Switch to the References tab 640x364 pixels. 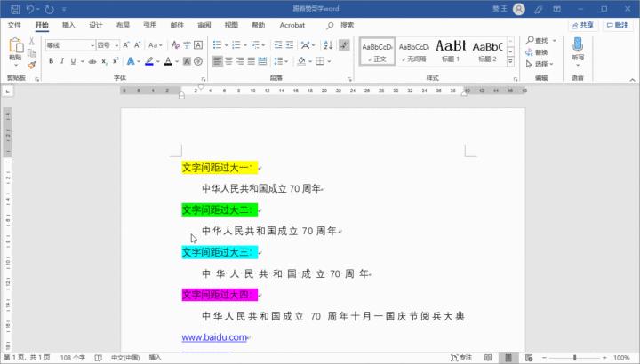coord(150,25)
